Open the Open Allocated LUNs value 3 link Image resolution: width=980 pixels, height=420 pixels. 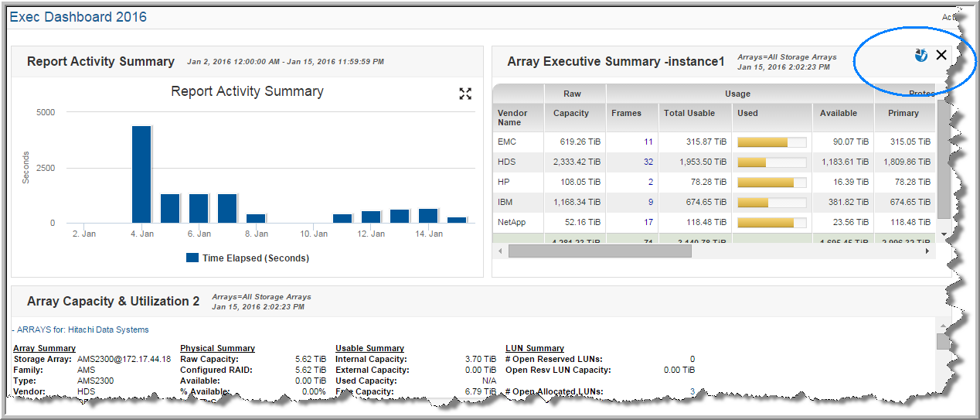click(x=692, y=391)
